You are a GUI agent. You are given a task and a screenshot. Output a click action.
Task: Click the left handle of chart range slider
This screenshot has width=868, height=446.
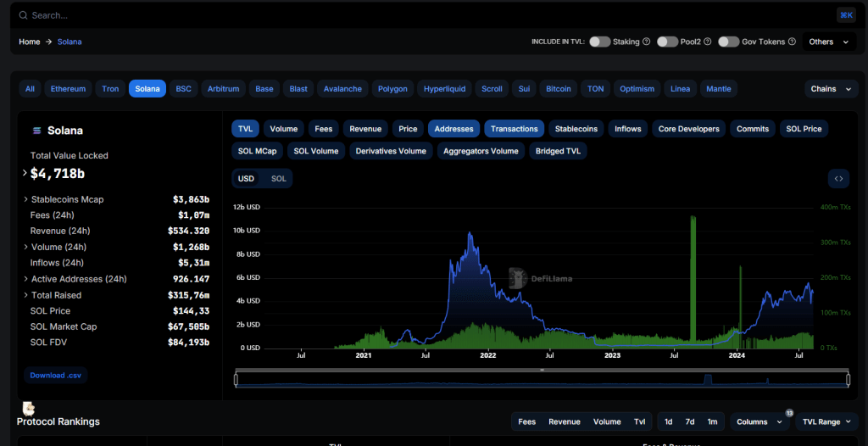click(236, 380)
